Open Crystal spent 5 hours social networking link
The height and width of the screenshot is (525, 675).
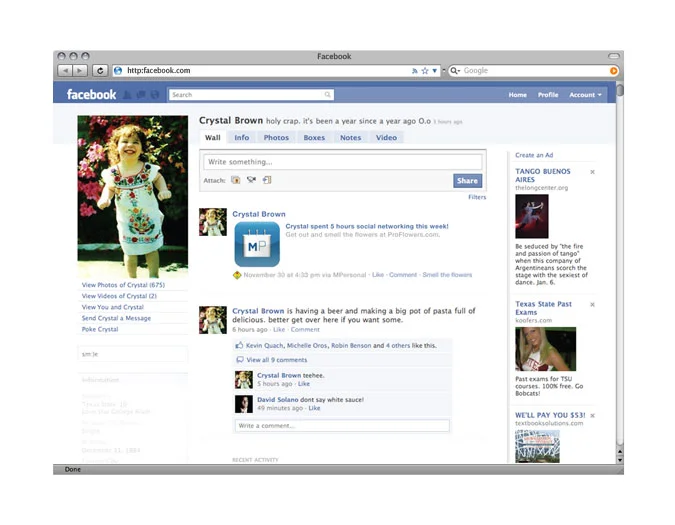tap(367, 226)
